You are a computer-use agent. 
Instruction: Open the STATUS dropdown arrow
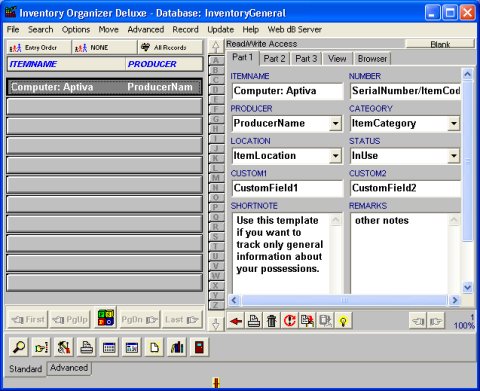(x=454, y=156)
